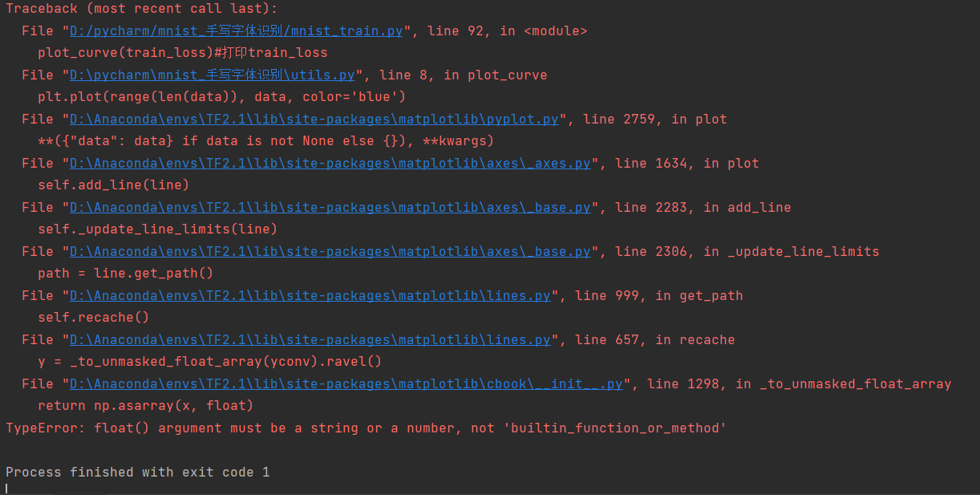980x495 pixels.
Task: Open _base.py link for line 2283
Action: pyautogui.click(x=330, y=208)
